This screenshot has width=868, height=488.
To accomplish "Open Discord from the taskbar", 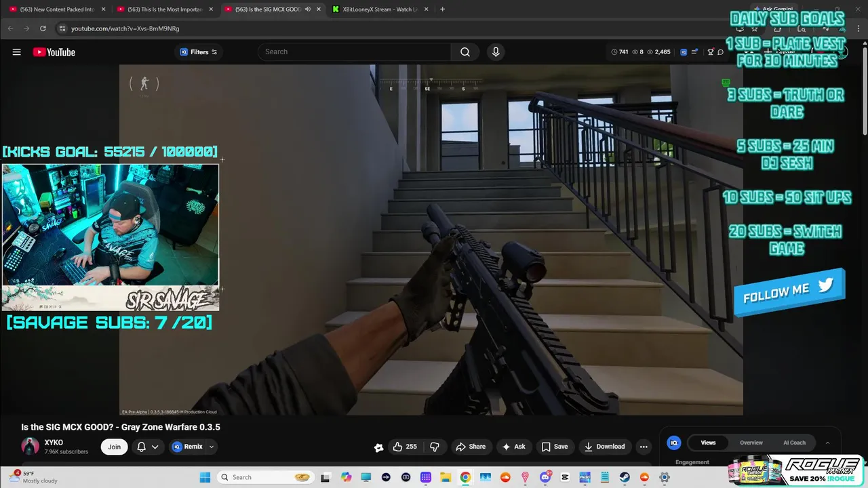I will pyautogui.click(x=545, y=477).
